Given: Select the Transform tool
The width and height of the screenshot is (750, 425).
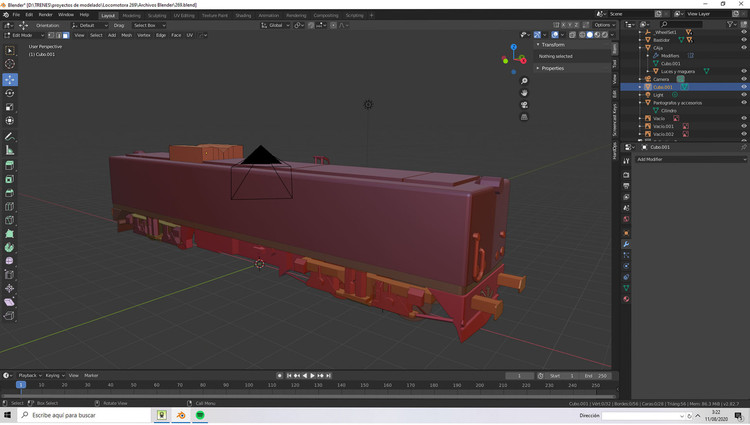Looking at the screenshot, I should 10,121.
